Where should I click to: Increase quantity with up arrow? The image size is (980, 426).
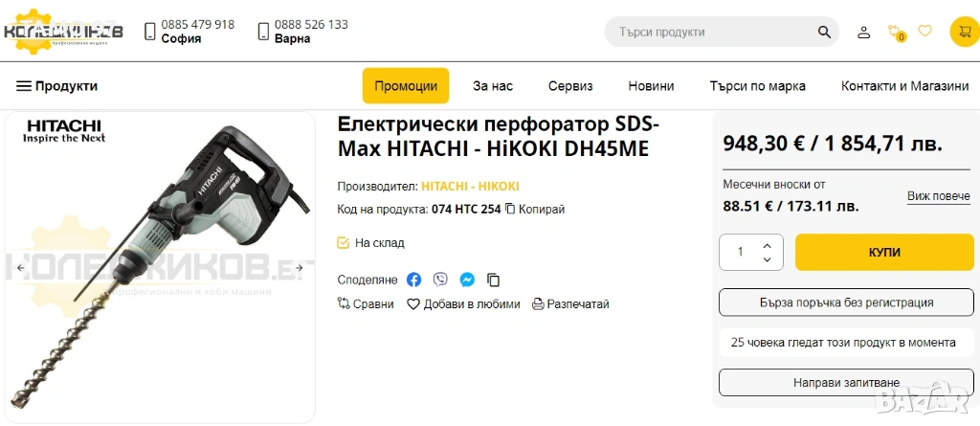tap(767, 245)
